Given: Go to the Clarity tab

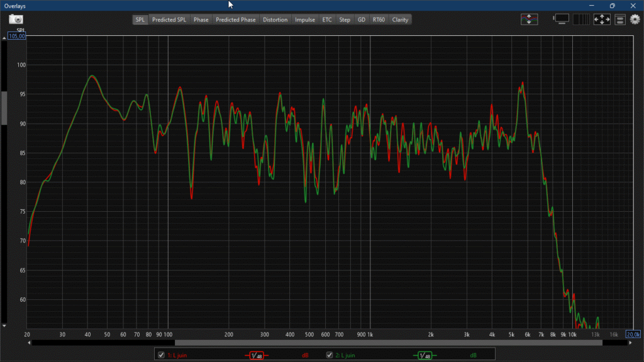Looking at the screenshot, I should [x=400, y=19].
